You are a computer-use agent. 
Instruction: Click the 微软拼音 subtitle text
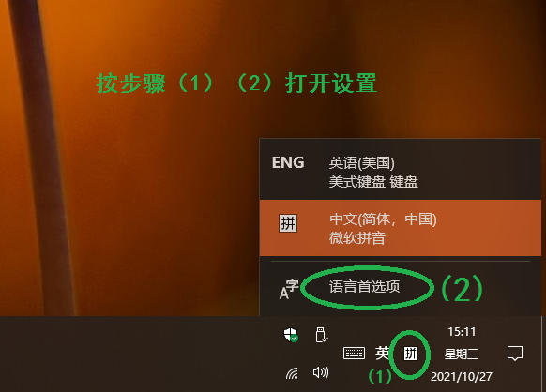click(357, 238)
